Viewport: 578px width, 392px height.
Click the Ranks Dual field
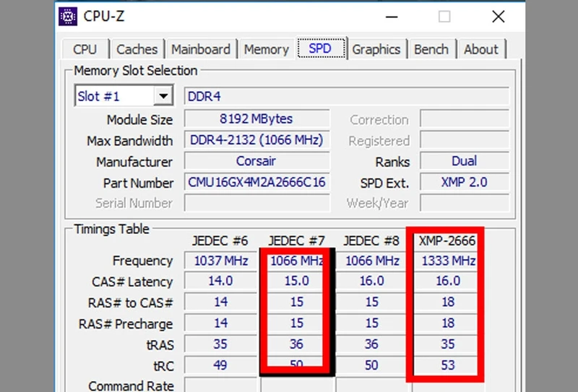(465, 161)
